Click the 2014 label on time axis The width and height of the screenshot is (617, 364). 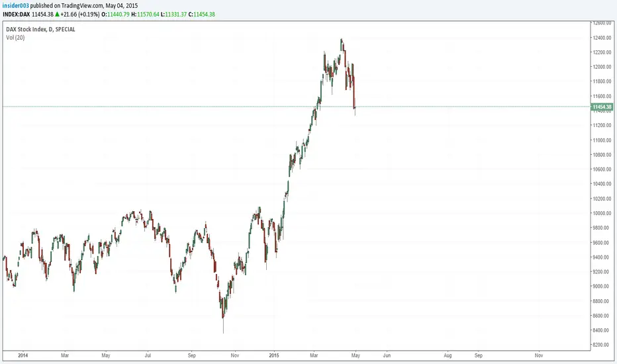[23, 355]
